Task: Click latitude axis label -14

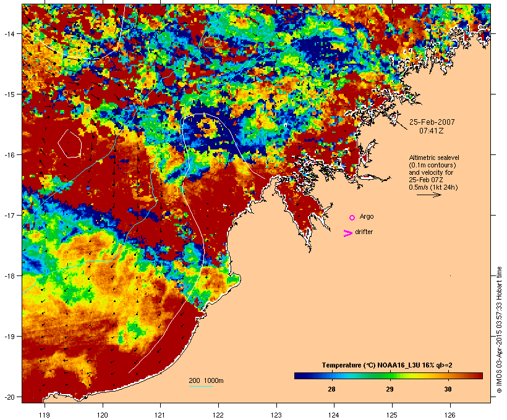Action: tap(9, 33)
